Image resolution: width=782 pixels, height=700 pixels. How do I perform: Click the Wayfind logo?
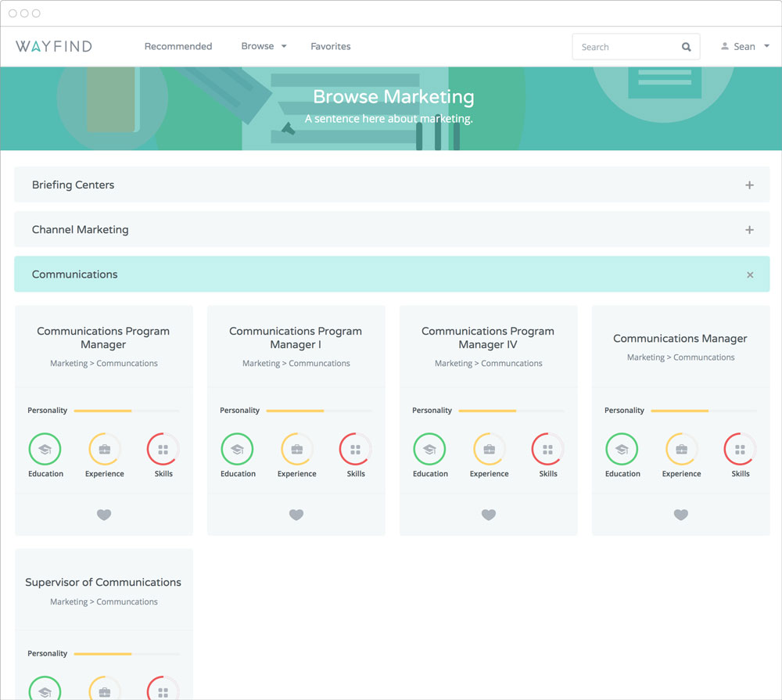coord(54,46)
